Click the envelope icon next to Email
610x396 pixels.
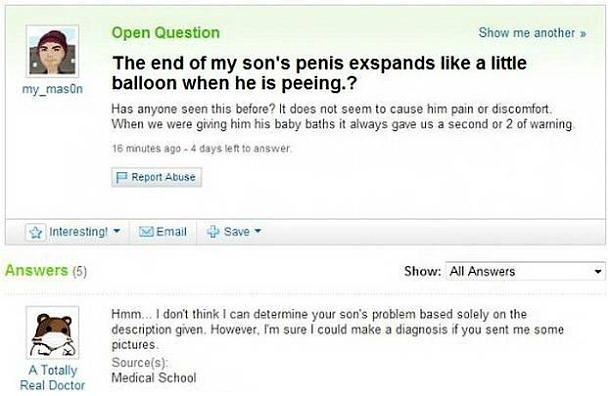[146, 232]
